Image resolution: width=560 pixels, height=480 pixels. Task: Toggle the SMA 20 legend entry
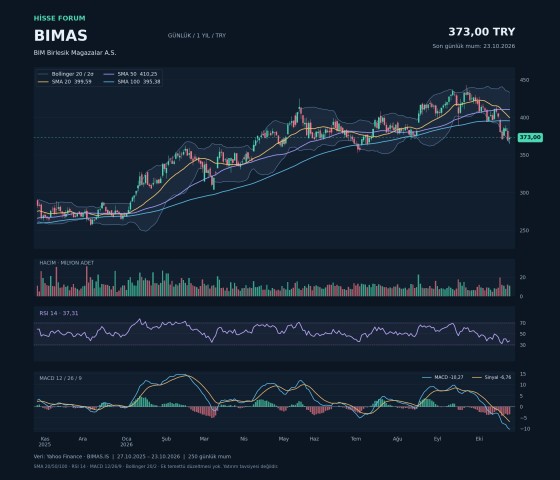pos(65,82)
